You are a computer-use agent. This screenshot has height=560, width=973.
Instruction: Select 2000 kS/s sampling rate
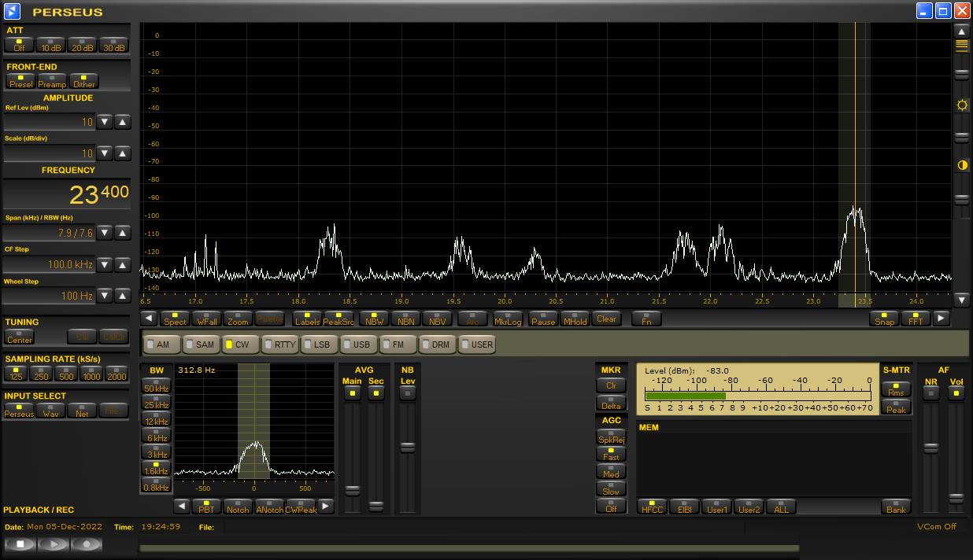[x=116, y=374]
